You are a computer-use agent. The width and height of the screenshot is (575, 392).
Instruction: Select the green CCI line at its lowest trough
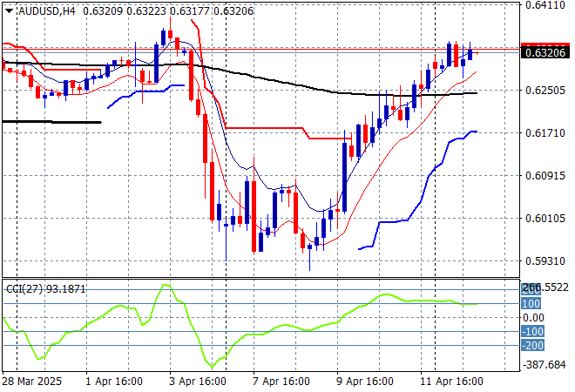210,366
